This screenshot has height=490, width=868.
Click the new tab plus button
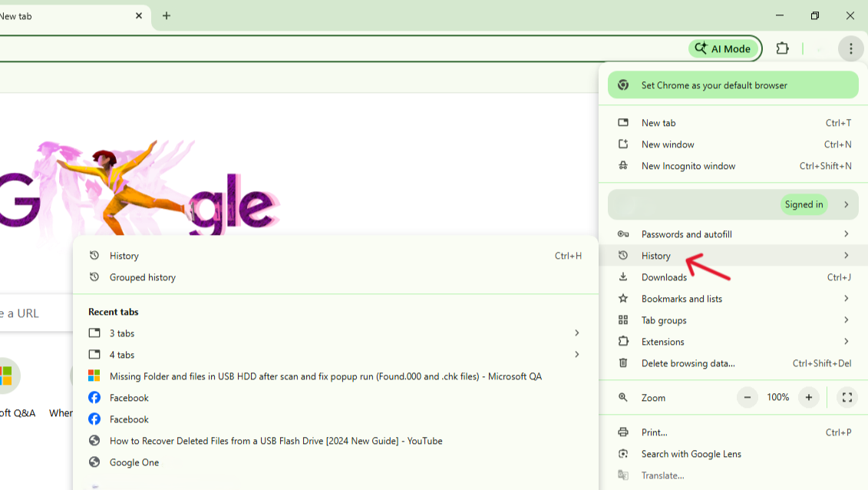167,15
